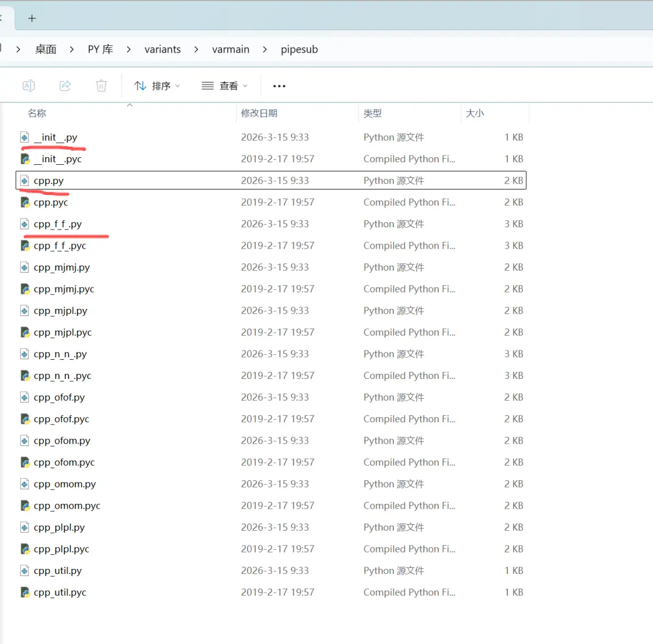653x644 pixels.
Task: Expand the chevron after varmain in breadcrumb
Action: 265,49
